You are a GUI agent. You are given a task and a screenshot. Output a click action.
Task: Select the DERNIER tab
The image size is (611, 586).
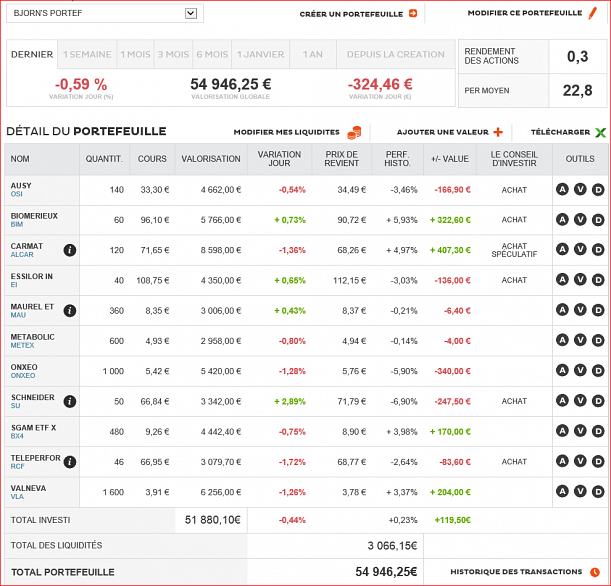pos(32,54)
